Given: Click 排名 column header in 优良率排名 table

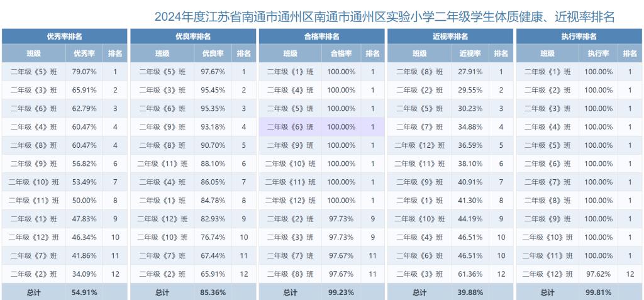Looking at the screenshot, I should (x=243, y=54).
